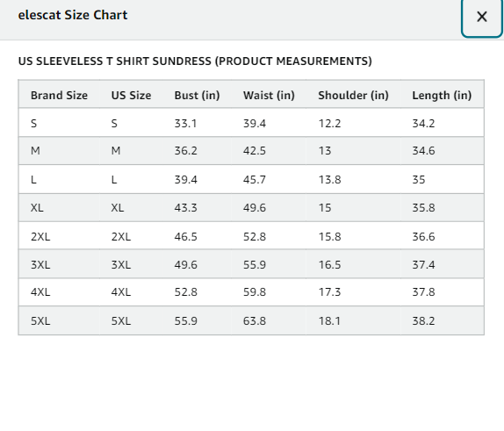Screen dimensions: 504x431
Task: Select the S row bust value 33.1
Action: [185, 124]
